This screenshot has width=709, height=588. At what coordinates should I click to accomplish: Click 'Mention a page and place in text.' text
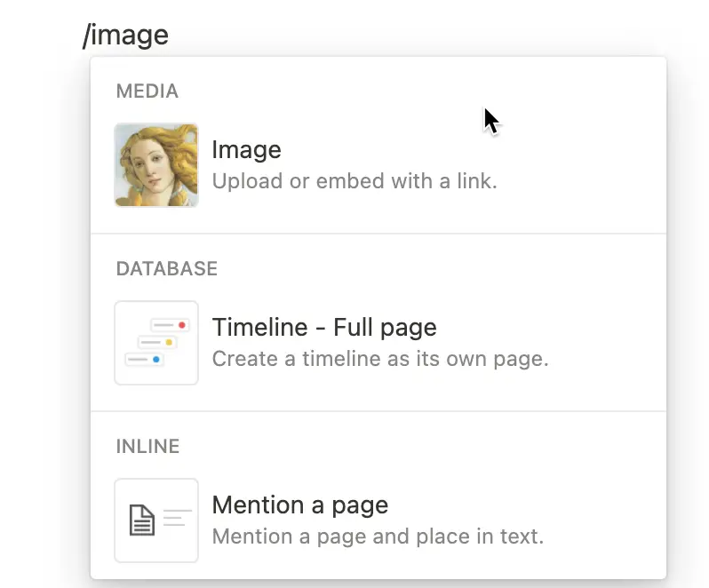pos(378,536)
